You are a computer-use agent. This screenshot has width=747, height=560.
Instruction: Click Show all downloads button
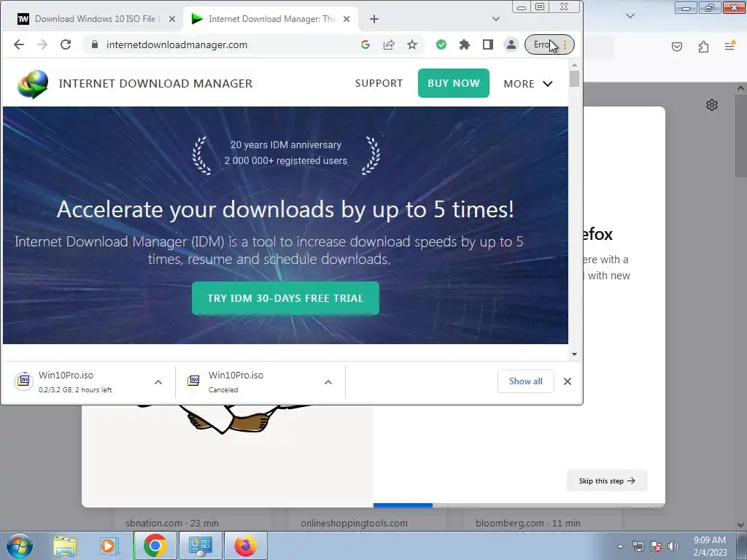click(x=525, y=381)
